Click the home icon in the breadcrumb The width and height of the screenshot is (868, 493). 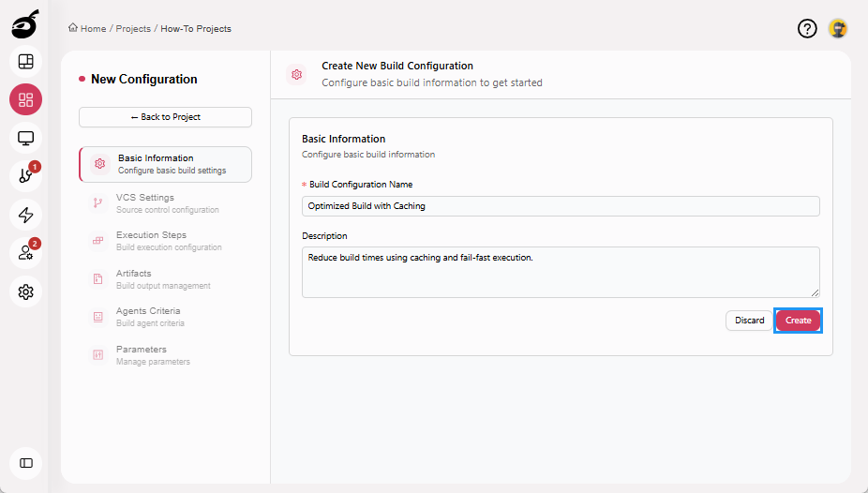tap(73, 28)
